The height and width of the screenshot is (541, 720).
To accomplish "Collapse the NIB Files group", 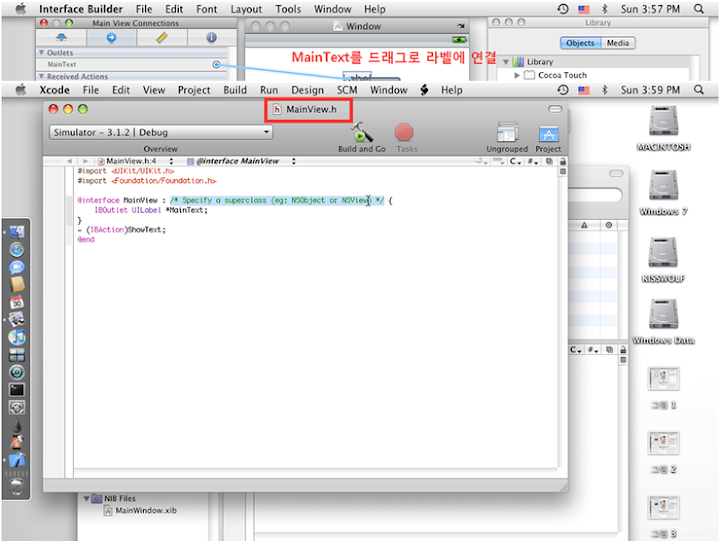I will pos(86,498).
